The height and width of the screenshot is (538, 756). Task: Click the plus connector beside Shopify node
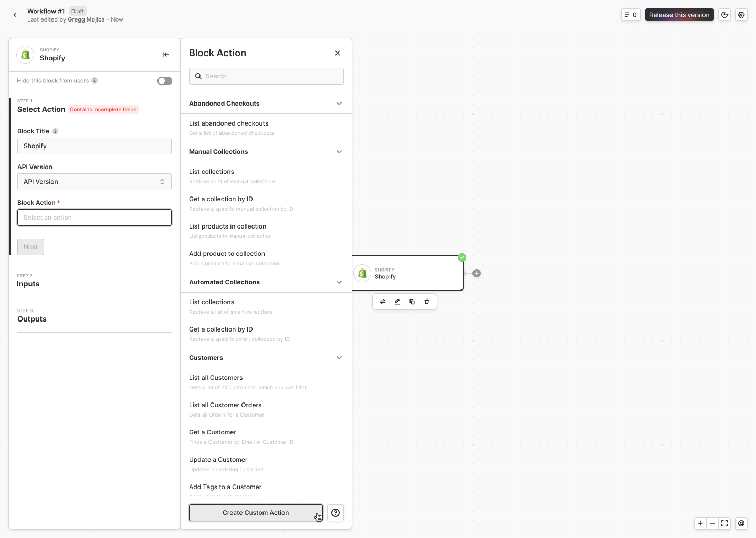477,273
